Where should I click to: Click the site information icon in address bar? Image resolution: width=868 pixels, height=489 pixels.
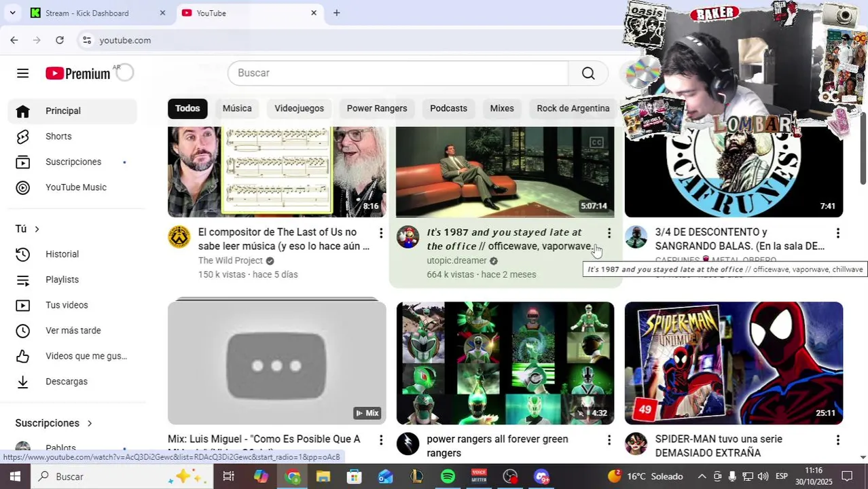click(x=87, y=40)
